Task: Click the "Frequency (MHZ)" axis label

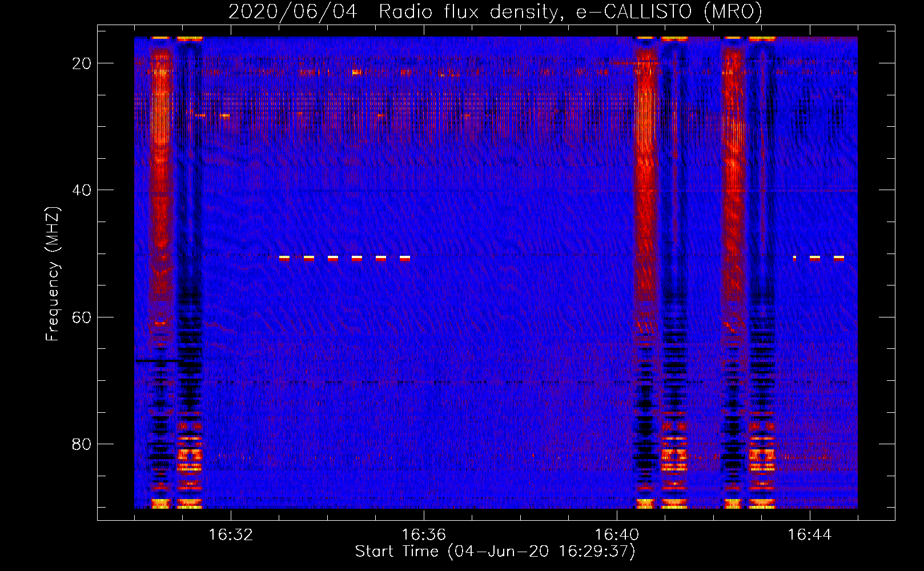Action: coord(53,274)
